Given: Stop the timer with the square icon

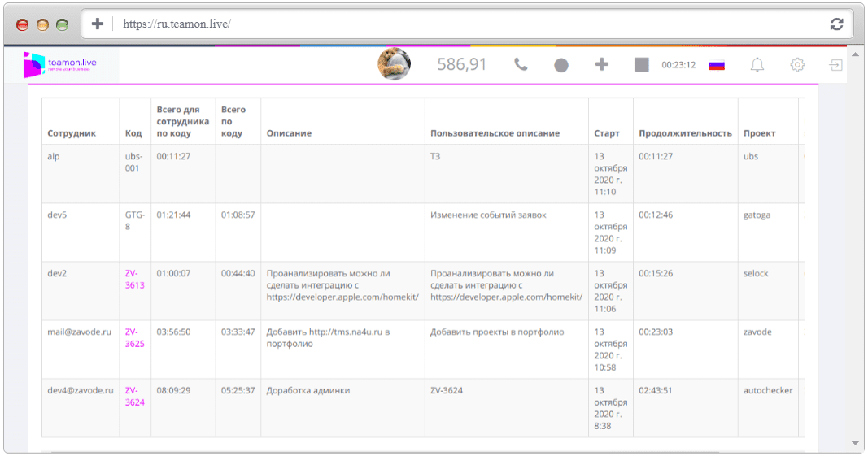Looking at the screenshot, I should (642, 65).
